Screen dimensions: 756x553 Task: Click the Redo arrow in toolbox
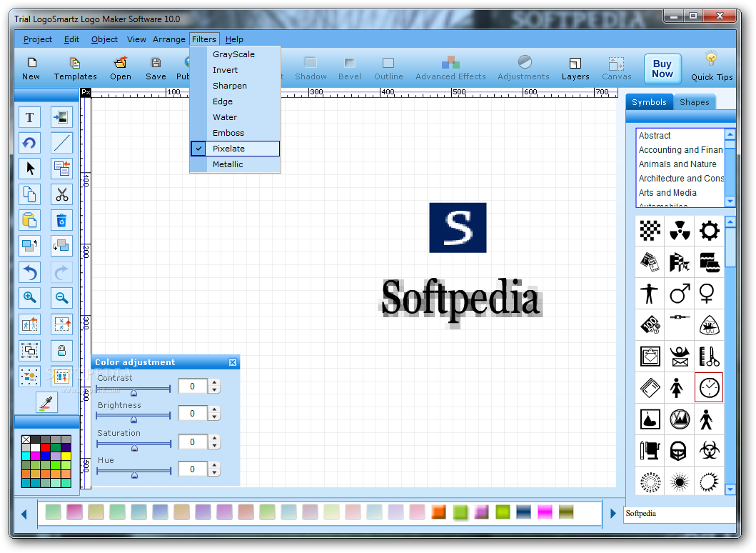[61, 273]
